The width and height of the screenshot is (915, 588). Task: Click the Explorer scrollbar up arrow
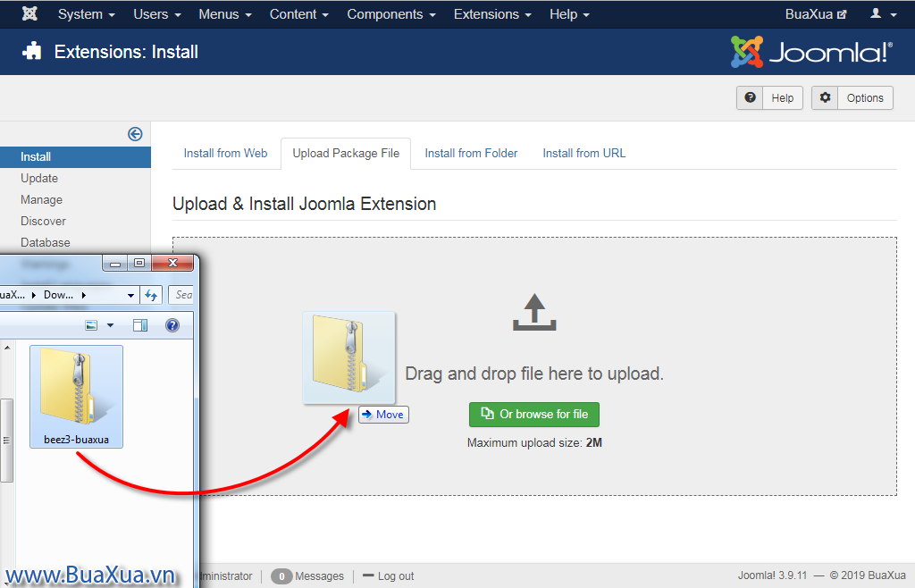pyautogui.click(x=7, y=348)
